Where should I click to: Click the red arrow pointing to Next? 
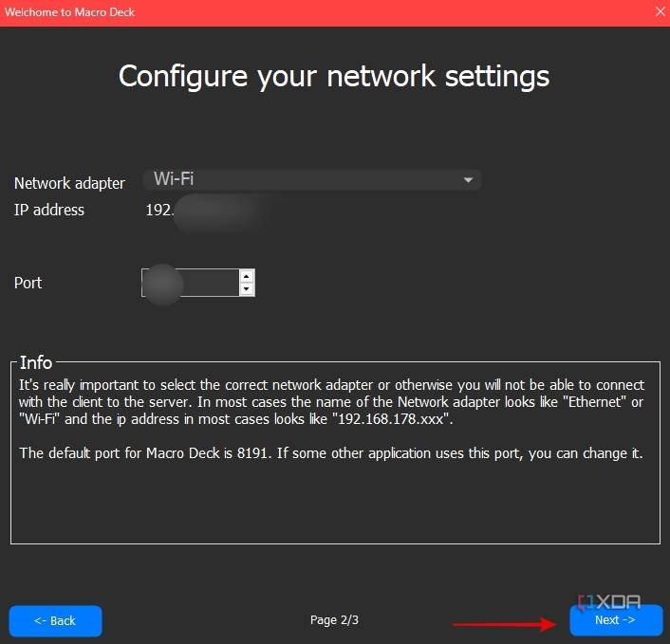(x=505, y=623)
